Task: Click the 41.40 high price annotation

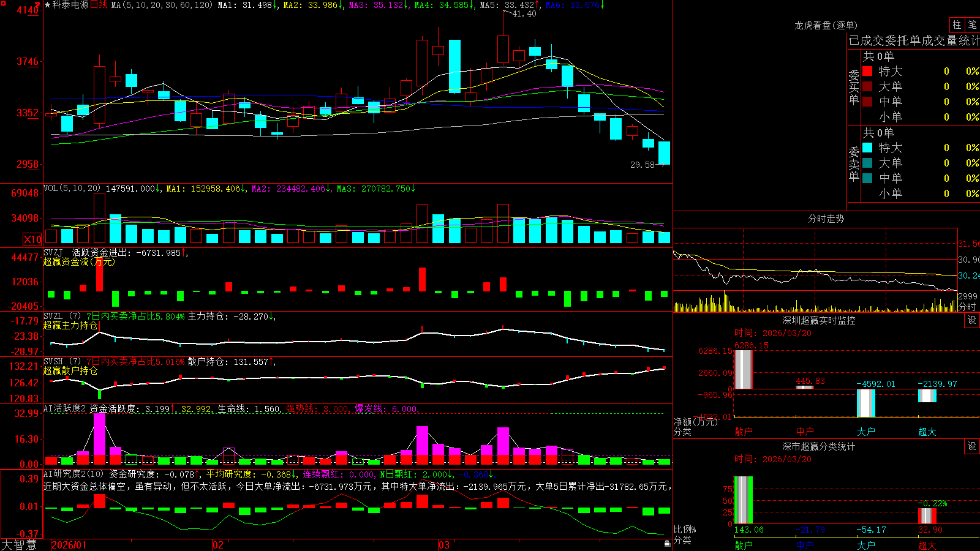Action: click(x=524, y=14)
